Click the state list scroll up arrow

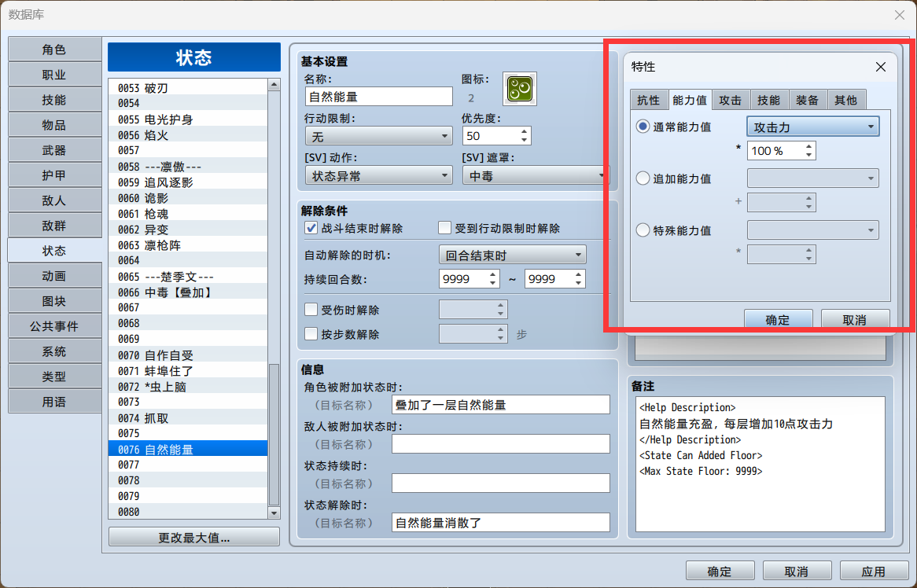pos(274,85)
